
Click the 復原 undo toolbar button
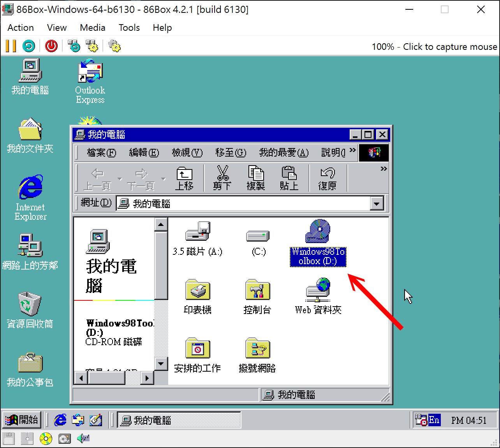tap(327, 178)
